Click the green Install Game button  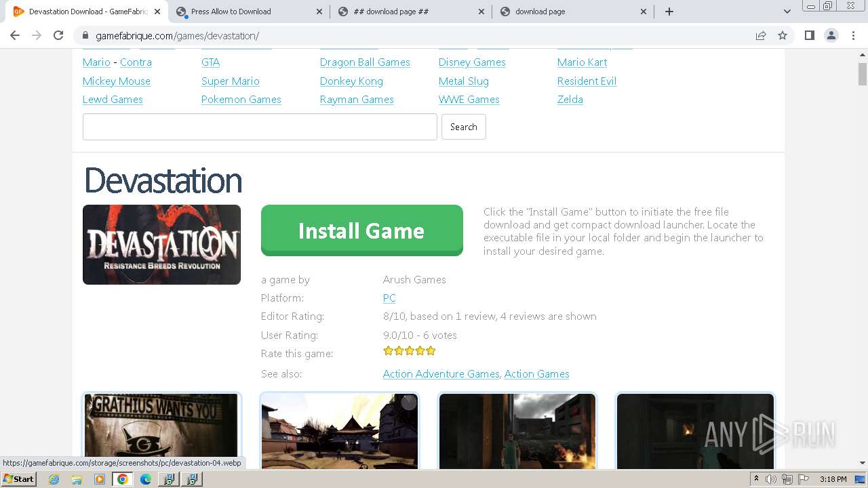point(362,230)
